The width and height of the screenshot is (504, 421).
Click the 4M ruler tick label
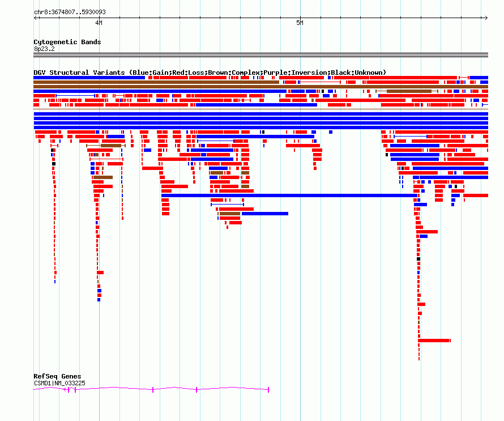[99, 23]
